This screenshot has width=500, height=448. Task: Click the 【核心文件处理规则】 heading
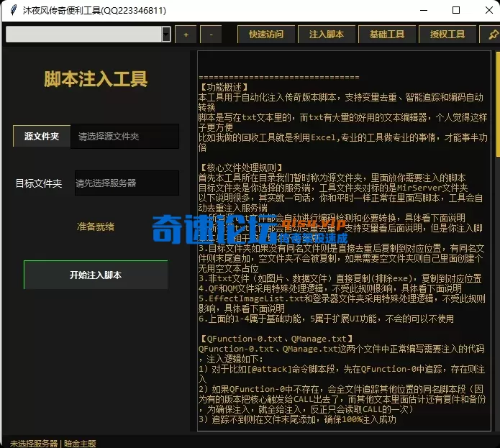pyautogui.click(x=241, y=168)
